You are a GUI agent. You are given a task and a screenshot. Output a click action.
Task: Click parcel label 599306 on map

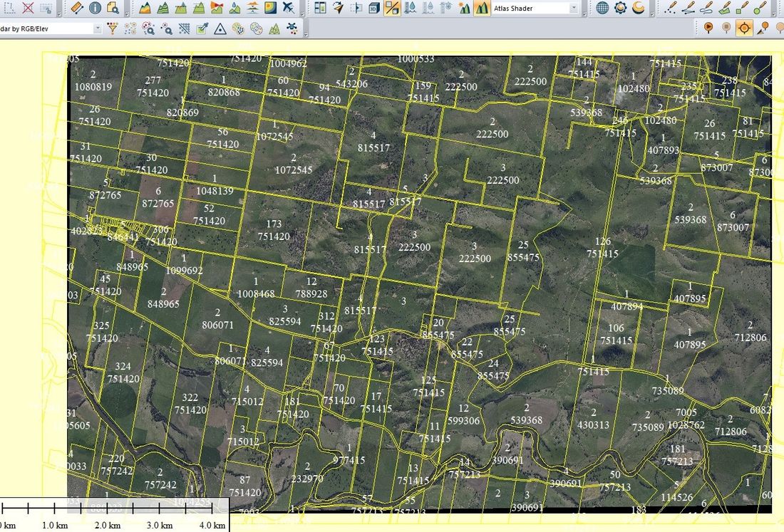tap(463, 421)
